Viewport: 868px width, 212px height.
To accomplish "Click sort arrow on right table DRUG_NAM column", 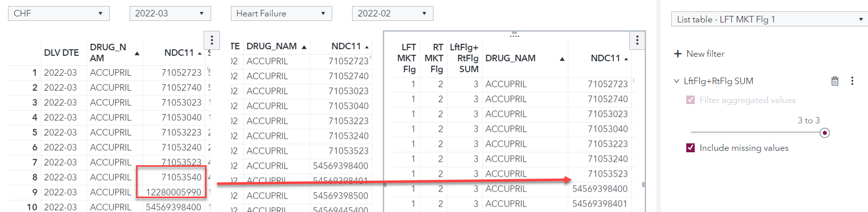I will (562, 59).
